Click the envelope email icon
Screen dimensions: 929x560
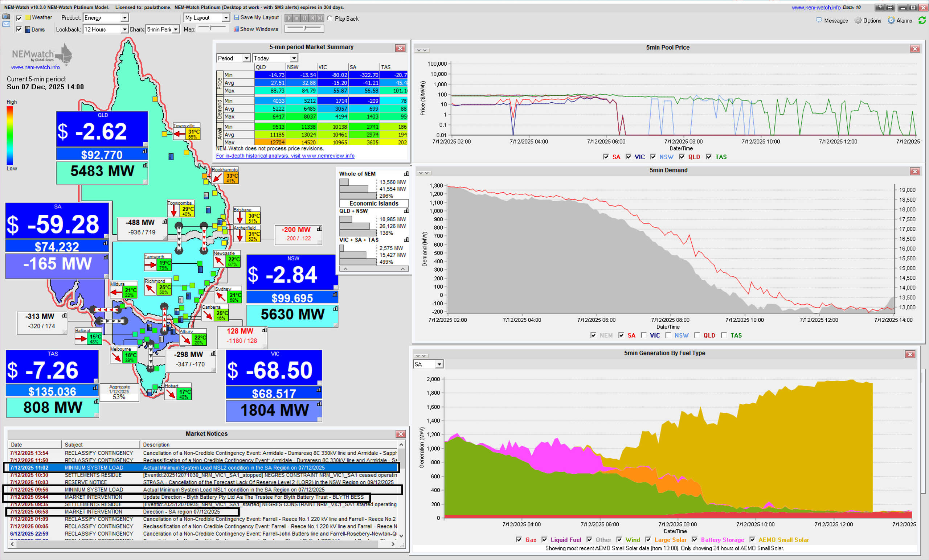6,24
